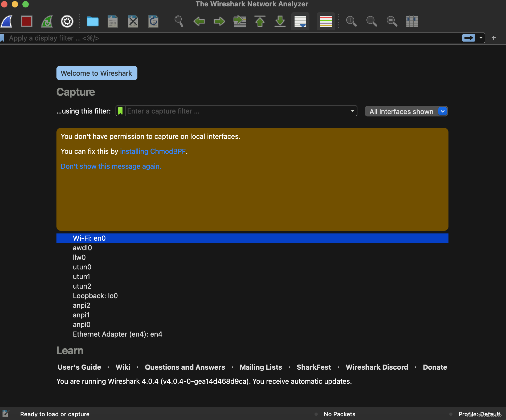Apply display filter arrow button
The image size is (506, 420).
click(469, 38)
